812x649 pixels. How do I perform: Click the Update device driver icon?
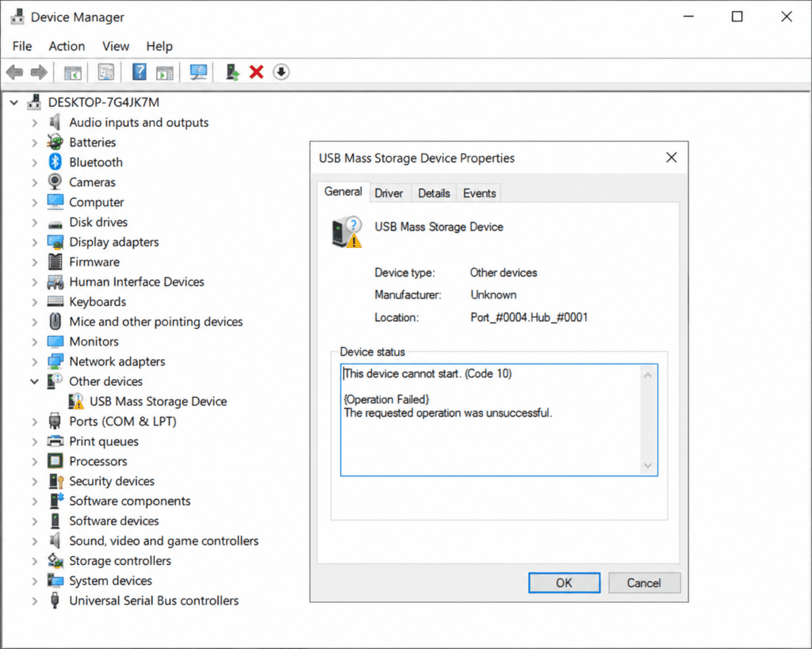click(x=232, y=72)
